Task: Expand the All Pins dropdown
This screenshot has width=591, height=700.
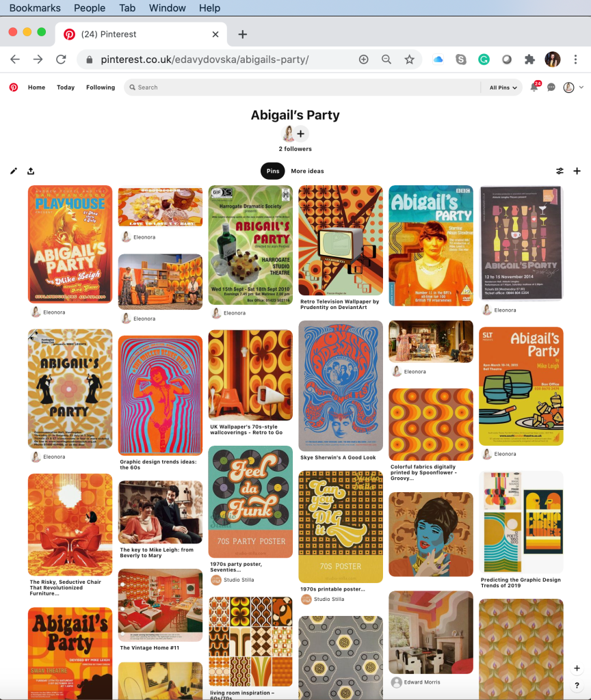Action: click(503, 87)
